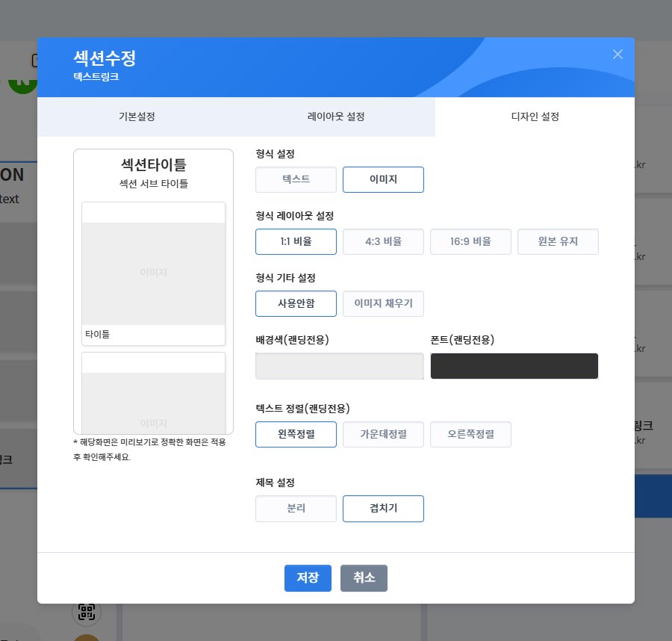The height and width of the screenshot is (641, 672).
Task: Select 1:1 비율 layout
Action: [296, 241]
